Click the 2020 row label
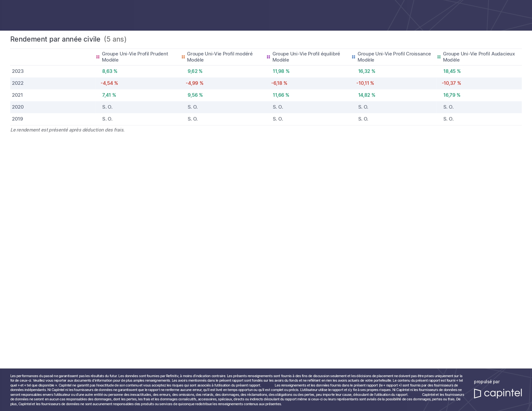This screenshot has height=411, width=532. tap(18, 107)
